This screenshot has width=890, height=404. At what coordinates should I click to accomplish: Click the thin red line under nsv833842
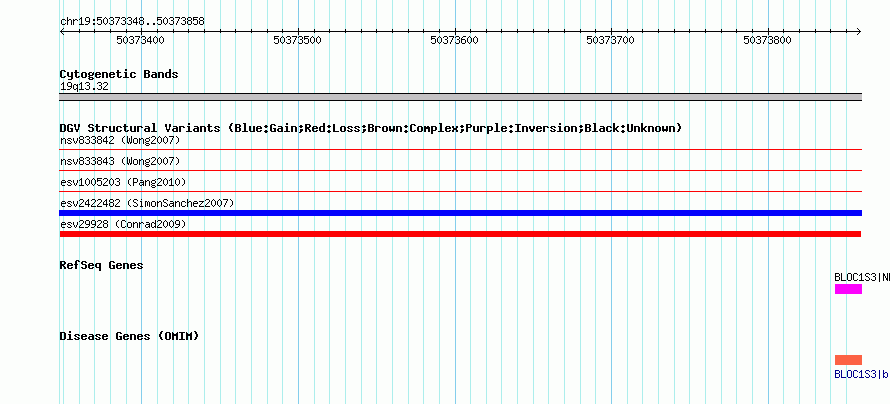(460, 150)
